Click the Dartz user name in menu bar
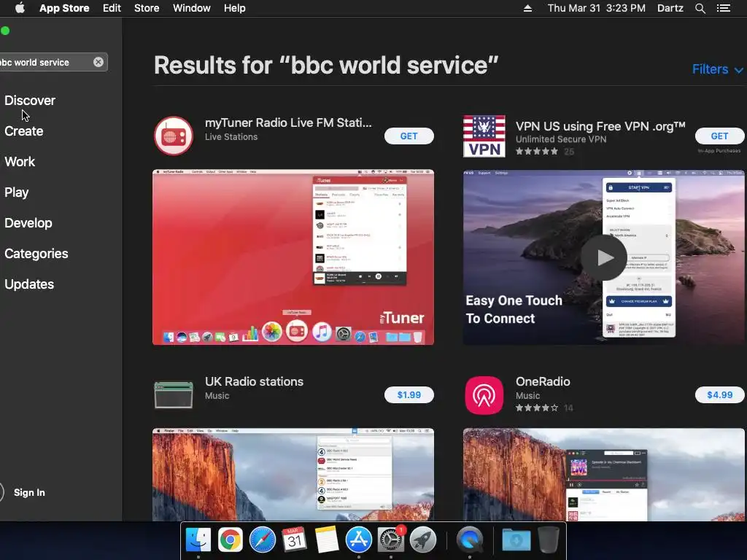This screenshot has width=747, height=560. click(670, 8)
